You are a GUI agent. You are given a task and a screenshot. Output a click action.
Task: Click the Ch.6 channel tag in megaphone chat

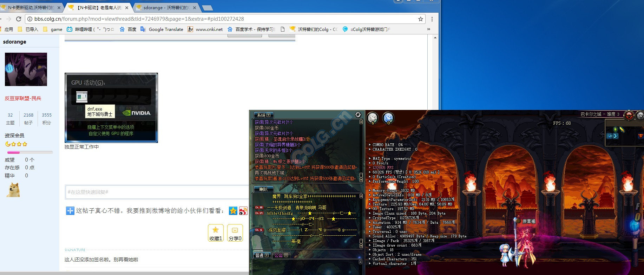click(x=259, y=230)
